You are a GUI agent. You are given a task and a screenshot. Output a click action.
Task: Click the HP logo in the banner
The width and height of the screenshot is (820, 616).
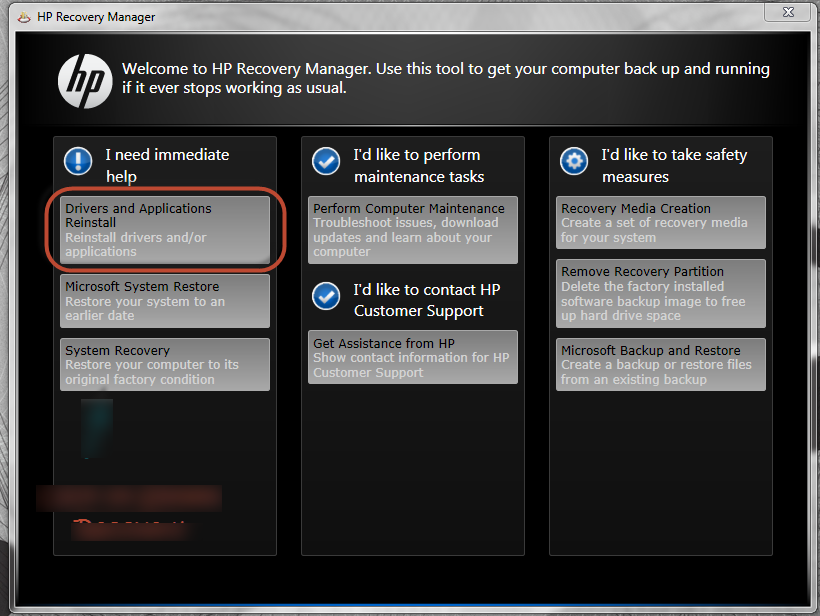coord(85,80)
